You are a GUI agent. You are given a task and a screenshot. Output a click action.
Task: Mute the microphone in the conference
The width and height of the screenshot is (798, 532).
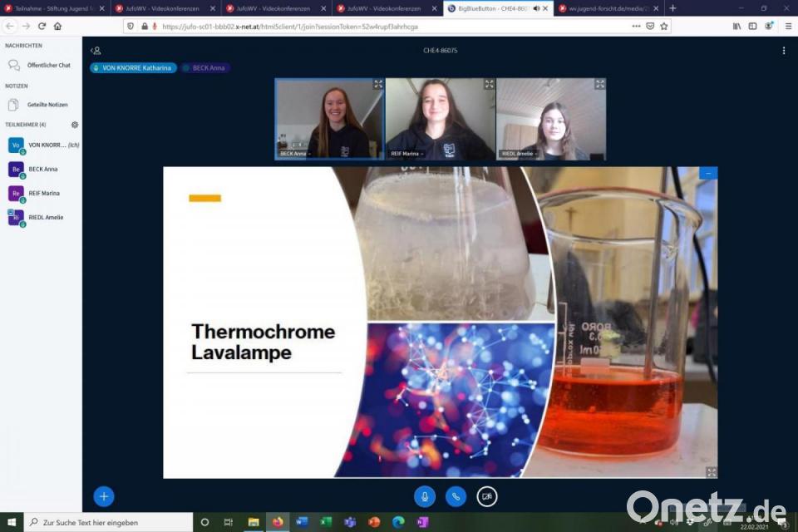tap(425, 496)
